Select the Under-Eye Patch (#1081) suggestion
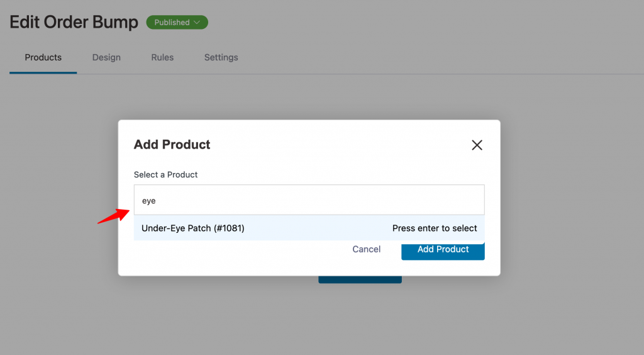Viewport: 644px width, 355px height. point(309,228)
